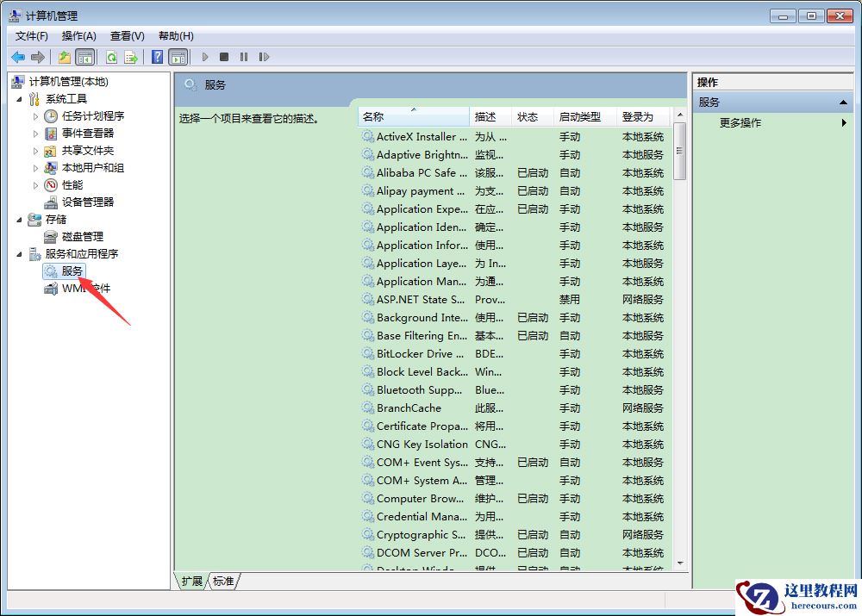Click the Back navigation arrow
The height and width of the screenshot is (616, 862).
pos(17,56)
